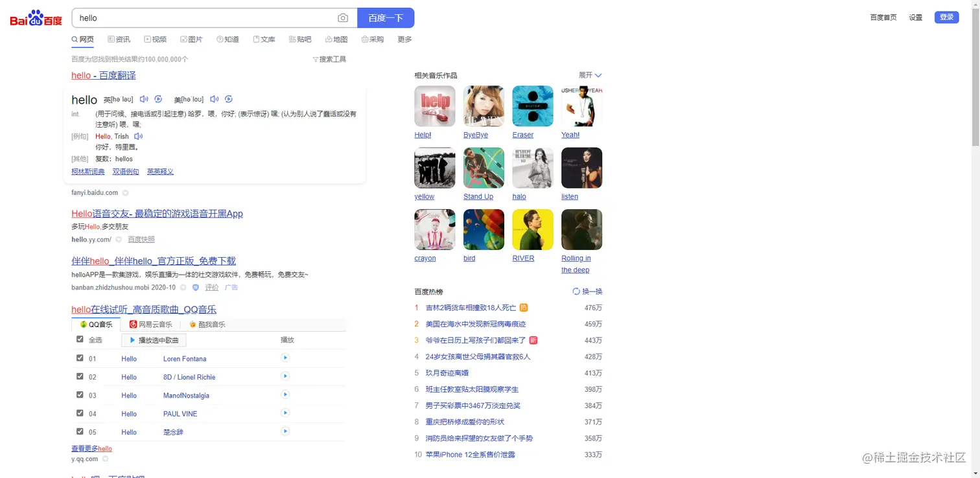980x478 pixels.
Task: Open the 设置 menu
Action: click(915, 17)
